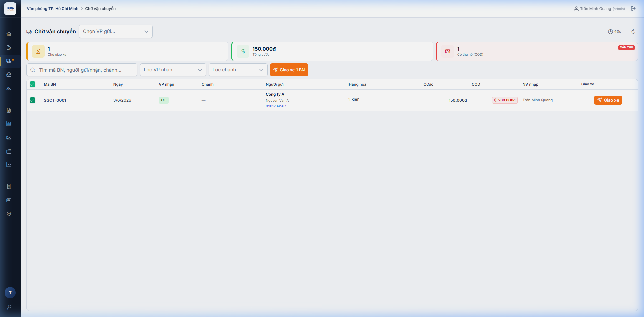Screen dimensions: 644x317
Task: Open the location pin sidebar icon
Action: point(9,214)
